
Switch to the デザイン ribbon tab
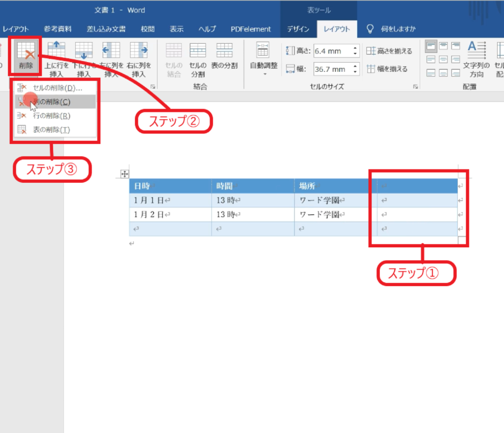(298, 29)
